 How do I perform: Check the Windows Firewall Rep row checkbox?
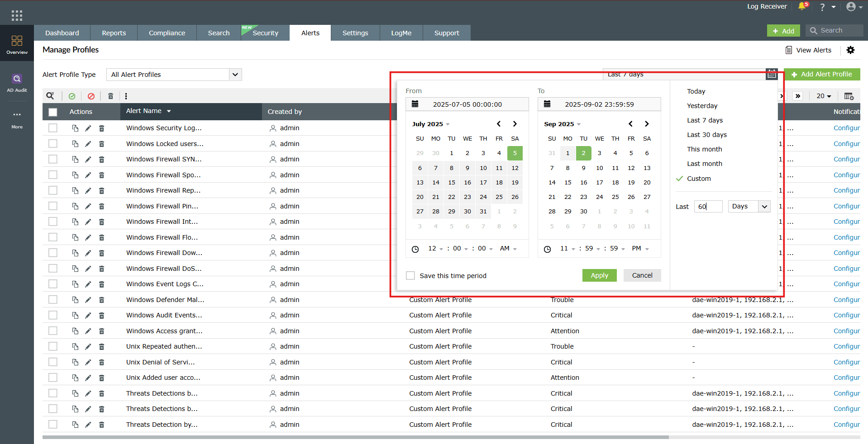(x=53, y=190)
